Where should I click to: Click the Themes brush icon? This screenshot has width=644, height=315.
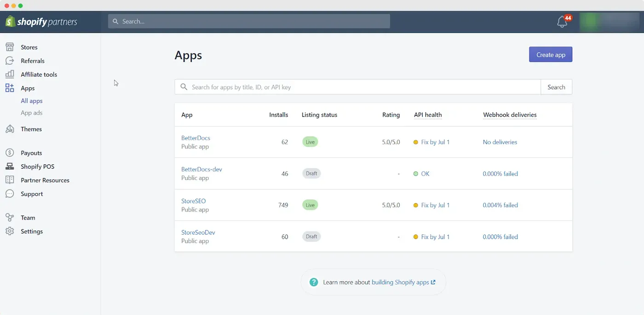tap(10, 129)
